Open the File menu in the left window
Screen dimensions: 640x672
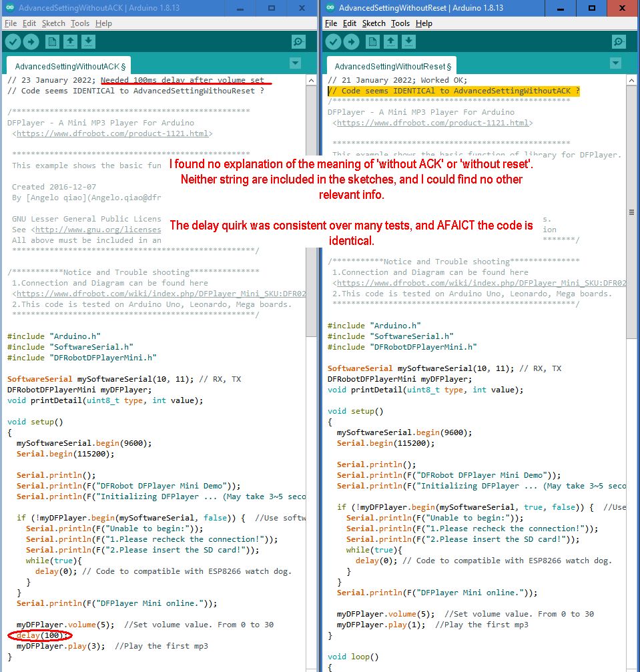(x=11, y=23)
